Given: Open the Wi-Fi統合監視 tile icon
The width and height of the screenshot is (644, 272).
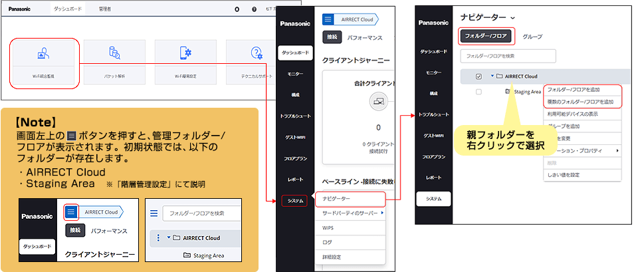Looking at the screenshot, I should 44,53.
